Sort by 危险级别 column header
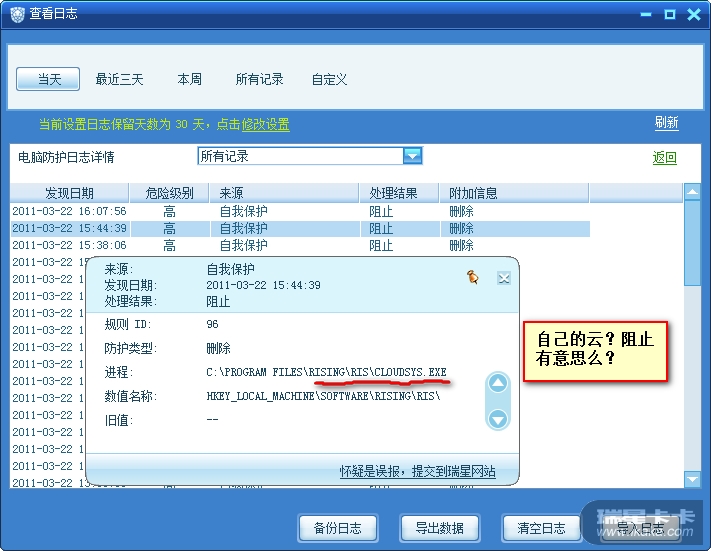Screen dimensions: 711x551 click(169, 193)
